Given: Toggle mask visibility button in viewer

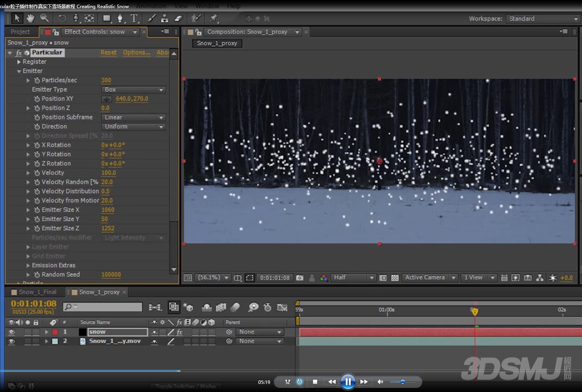Looking at the screenshot, I should (250, 278).
